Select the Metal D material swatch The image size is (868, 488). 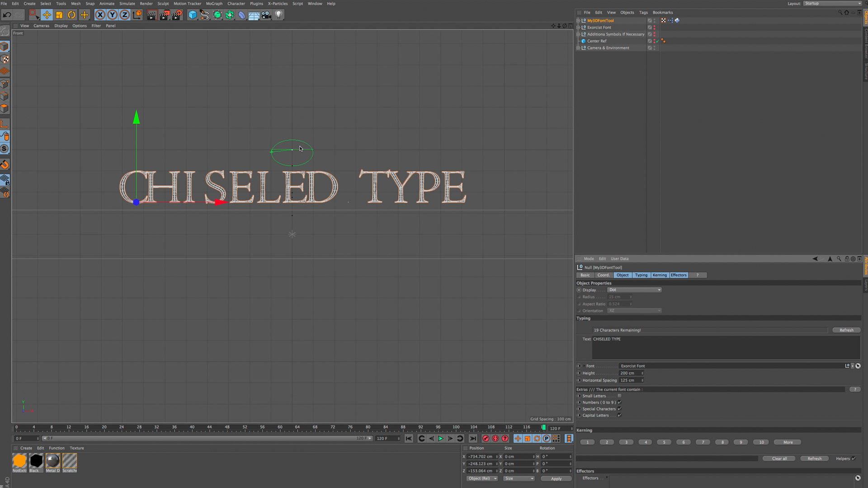(x=53, y=461)
